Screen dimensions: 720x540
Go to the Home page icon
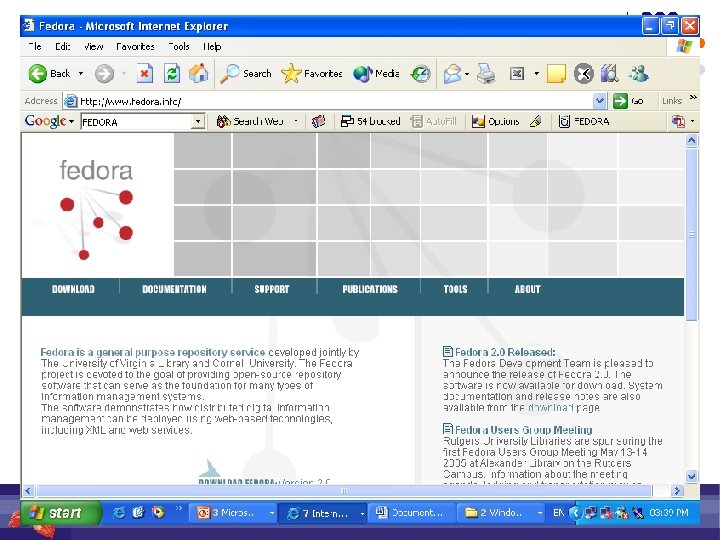198,73
